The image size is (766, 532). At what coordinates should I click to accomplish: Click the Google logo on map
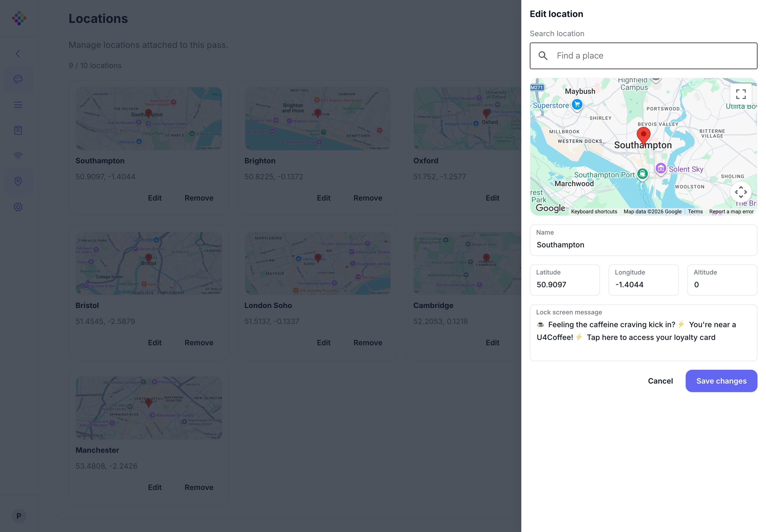(550, 208)
